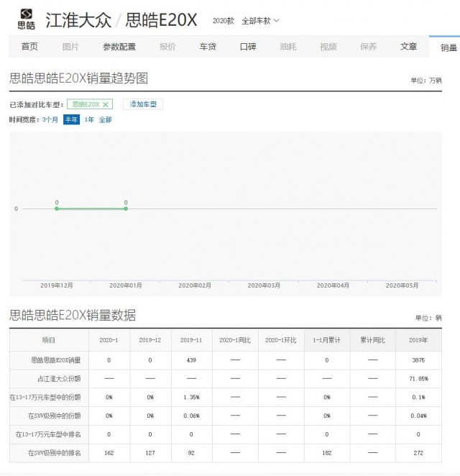Click the 0.04% SUV share cell
Image resolution: width=460 pixels, height=476 pixels.
[418, 416]
